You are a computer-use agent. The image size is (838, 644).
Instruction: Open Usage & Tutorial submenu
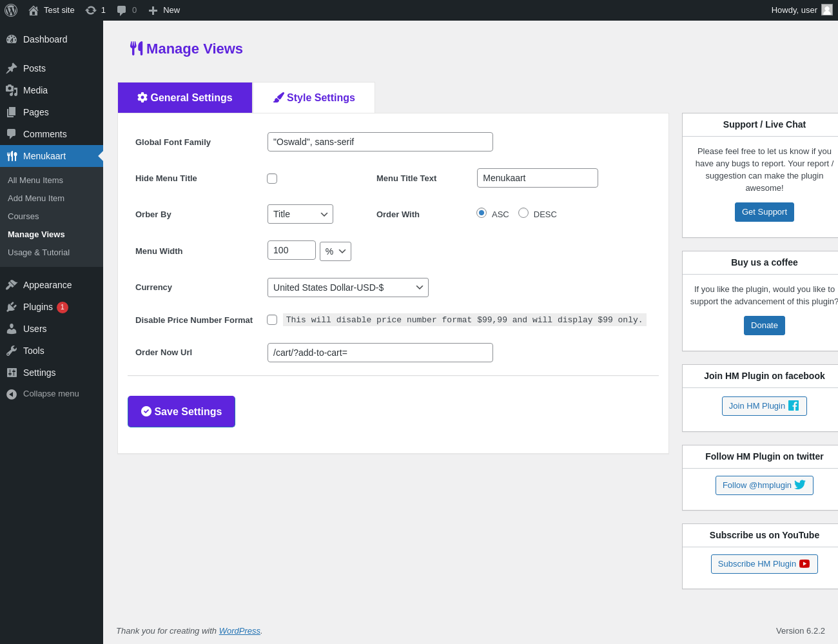[x=39, y=253]
